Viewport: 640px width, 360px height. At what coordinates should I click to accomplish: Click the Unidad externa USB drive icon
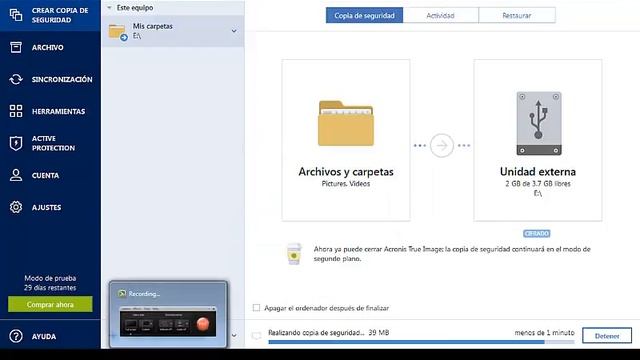(539, 123)
